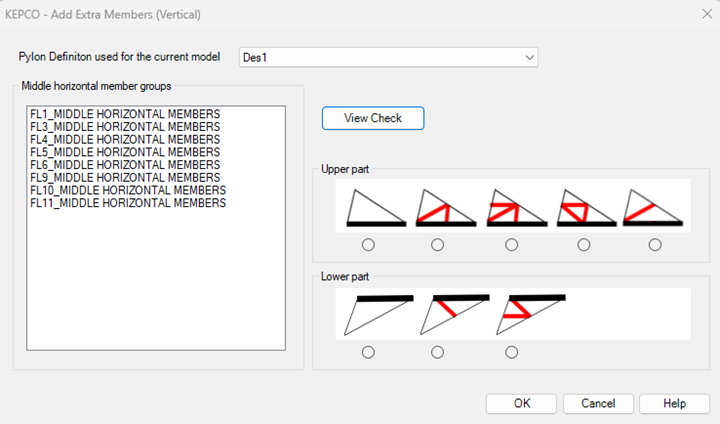Select the third radio button under Lower part
The image size is (720, 424).
pos(512,352)
